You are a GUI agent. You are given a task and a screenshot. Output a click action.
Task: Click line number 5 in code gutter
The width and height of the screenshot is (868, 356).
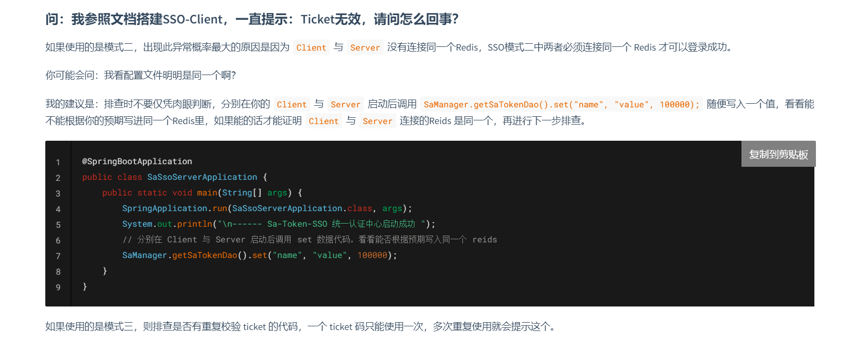click(x=58, y=225)
